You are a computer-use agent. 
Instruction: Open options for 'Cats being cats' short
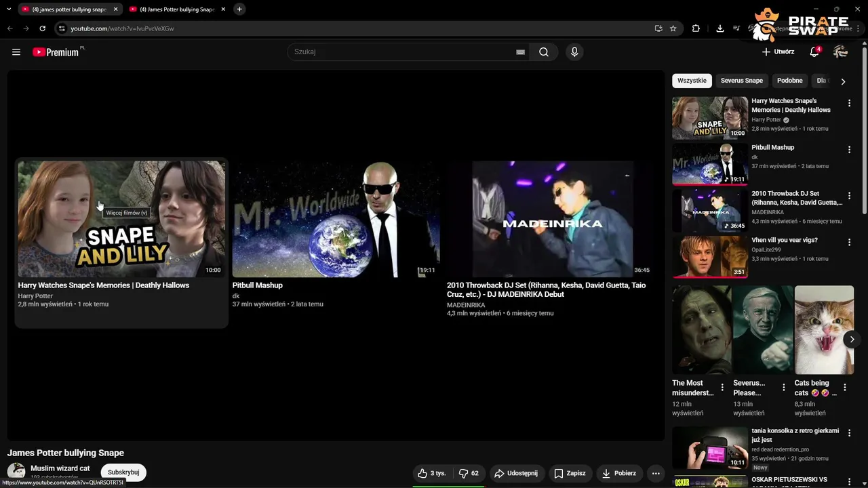(845, 388)
